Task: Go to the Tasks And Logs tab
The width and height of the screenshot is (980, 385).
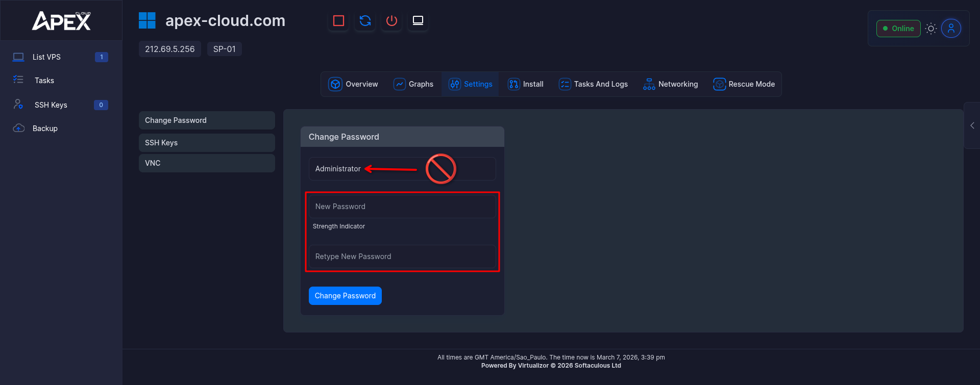Action: point(593,84)
